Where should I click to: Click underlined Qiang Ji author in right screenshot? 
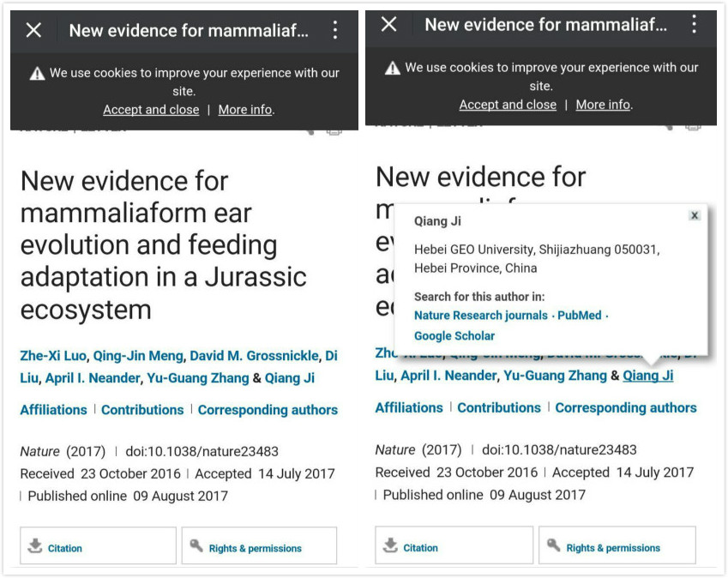[x=648, y=376]
